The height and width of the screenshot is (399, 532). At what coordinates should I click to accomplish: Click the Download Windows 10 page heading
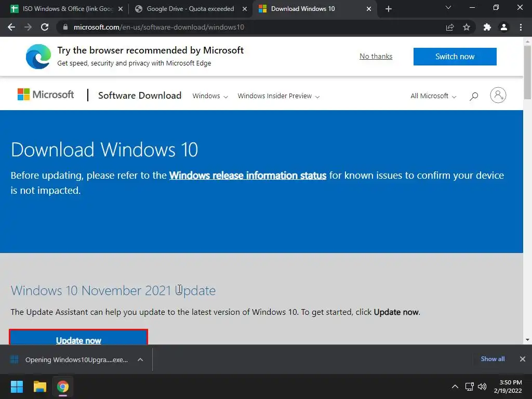tap(104, 150)
